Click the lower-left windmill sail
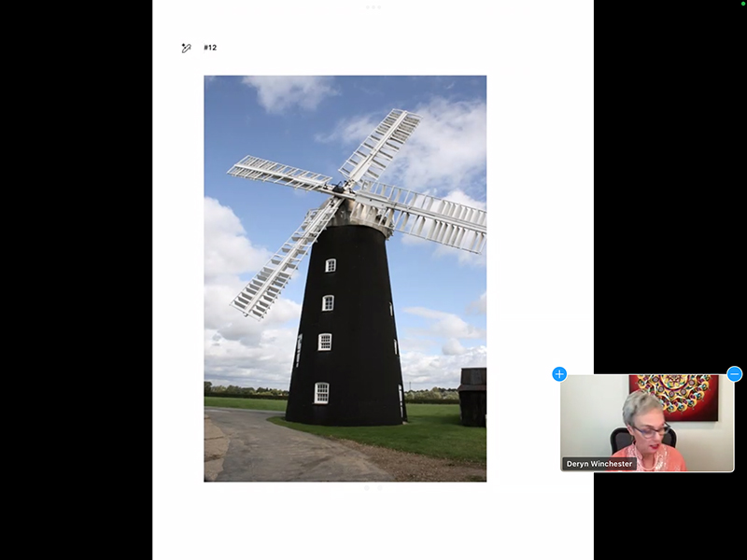The width and height of the screenshot is (747, 560). (282, 262)
